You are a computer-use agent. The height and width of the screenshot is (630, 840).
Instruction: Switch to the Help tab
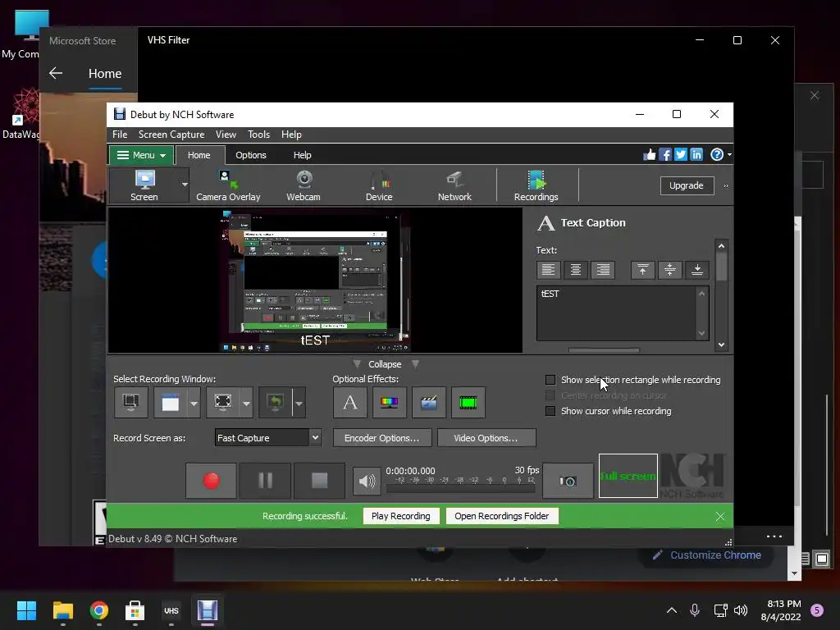click(x=302, y=155)
